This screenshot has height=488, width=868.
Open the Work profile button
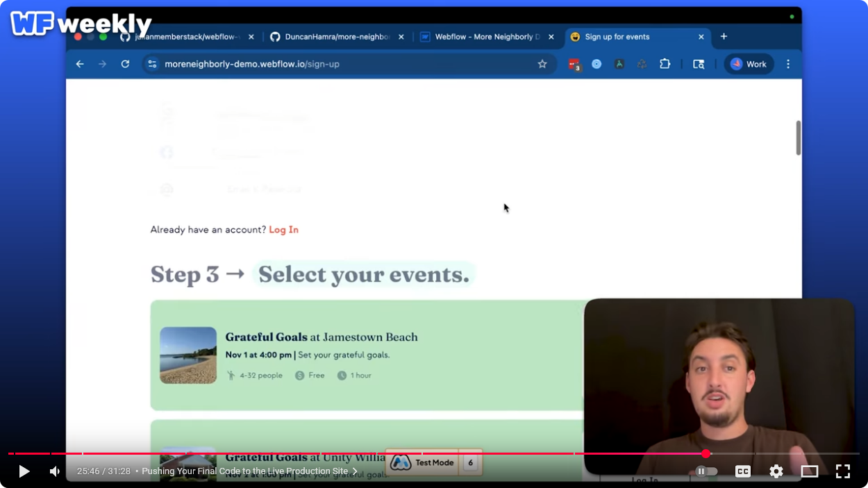click(749, 64)
